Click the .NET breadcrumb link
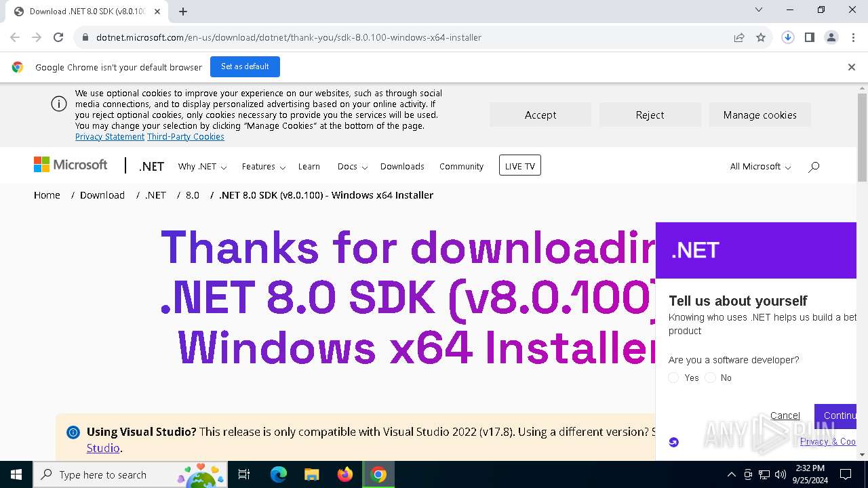 (155, 195)
